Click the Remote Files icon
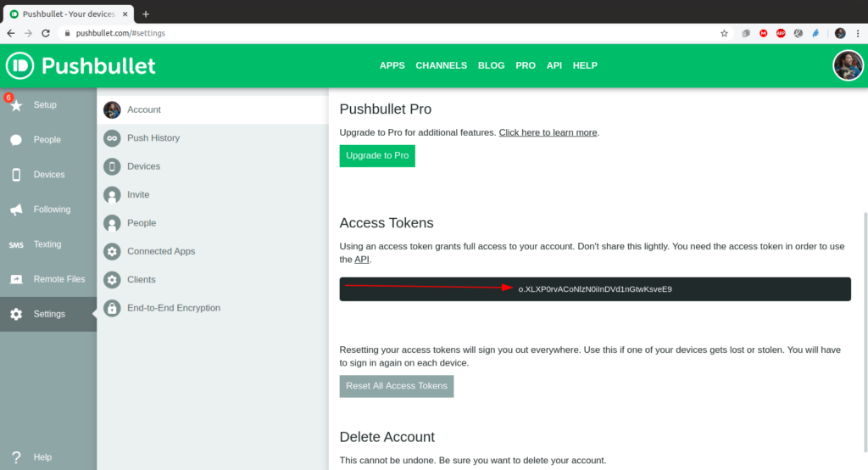This screenshot has height=470, width=868. click(16, 279)
